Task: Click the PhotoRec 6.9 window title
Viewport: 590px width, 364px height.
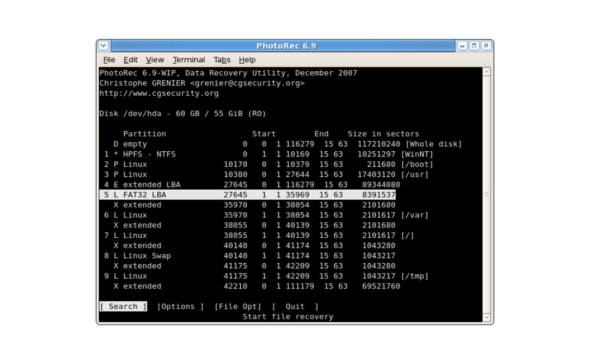Action: 286,46
